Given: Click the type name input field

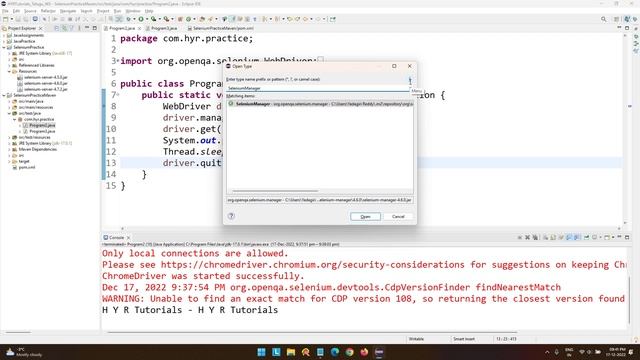Looking at the screenshot, I should coord(318,88).
